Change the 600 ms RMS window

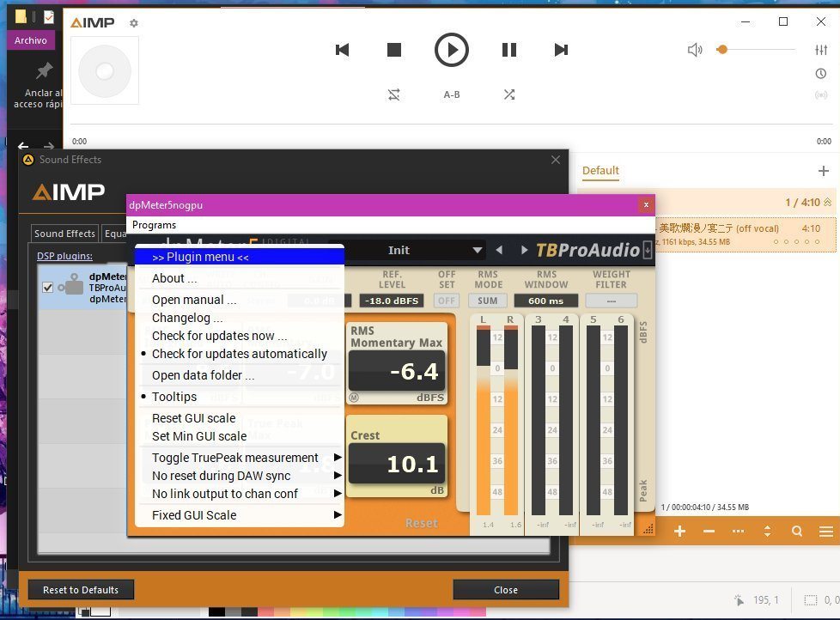[x=546, y=301]
